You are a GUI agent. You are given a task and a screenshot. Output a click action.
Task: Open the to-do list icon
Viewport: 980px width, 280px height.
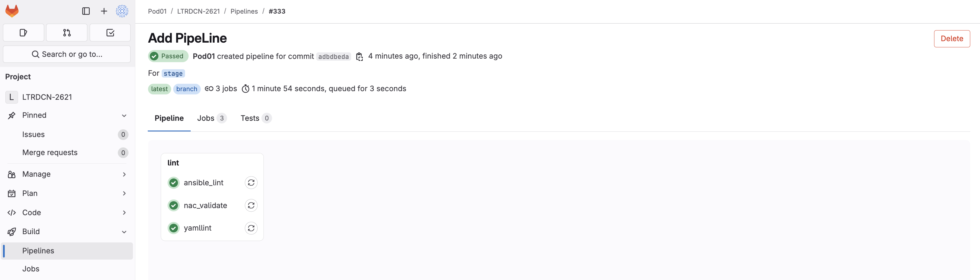pyautogui.click(x=110, y=33)
